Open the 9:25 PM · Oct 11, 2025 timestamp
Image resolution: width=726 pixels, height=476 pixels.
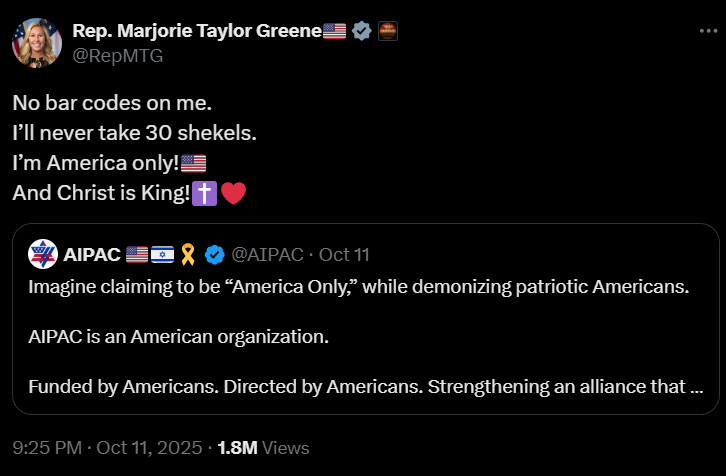pos(107,447)
